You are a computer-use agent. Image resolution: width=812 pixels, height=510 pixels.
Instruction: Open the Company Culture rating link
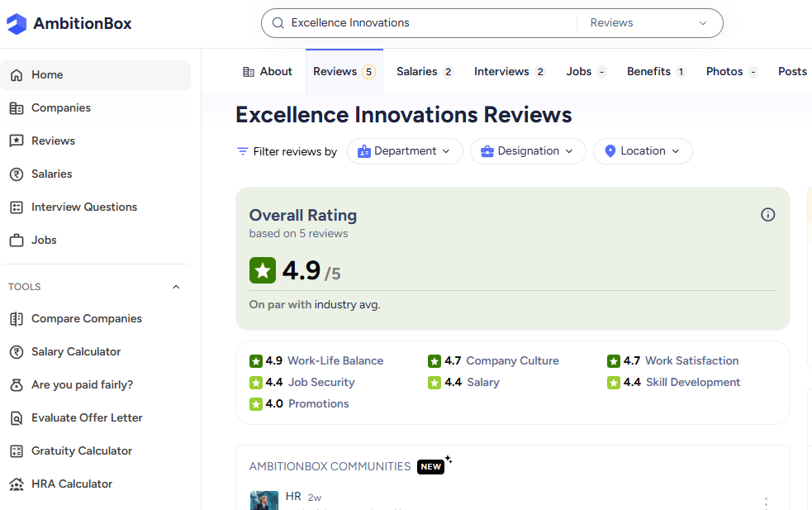pos(512,360)
